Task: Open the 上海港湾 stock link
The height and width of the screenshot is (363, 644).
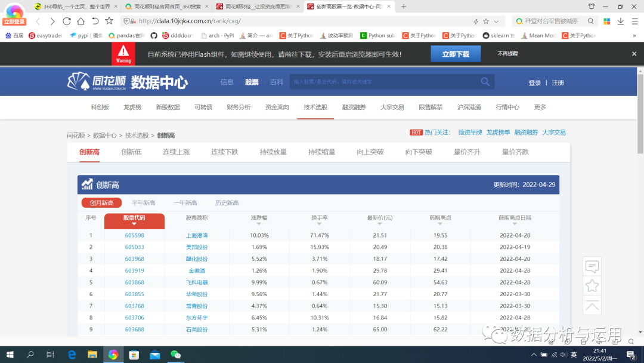Action: (x=197, y=235)
